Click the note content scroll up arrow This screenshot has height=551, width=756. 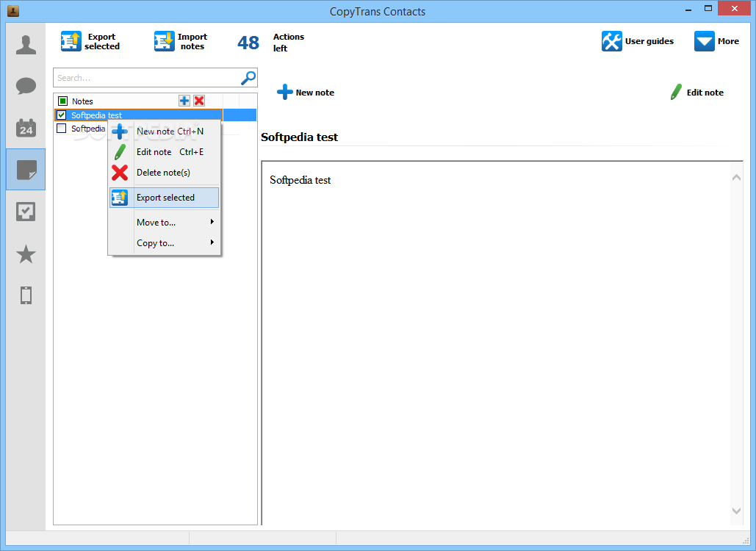click(736, 177)
